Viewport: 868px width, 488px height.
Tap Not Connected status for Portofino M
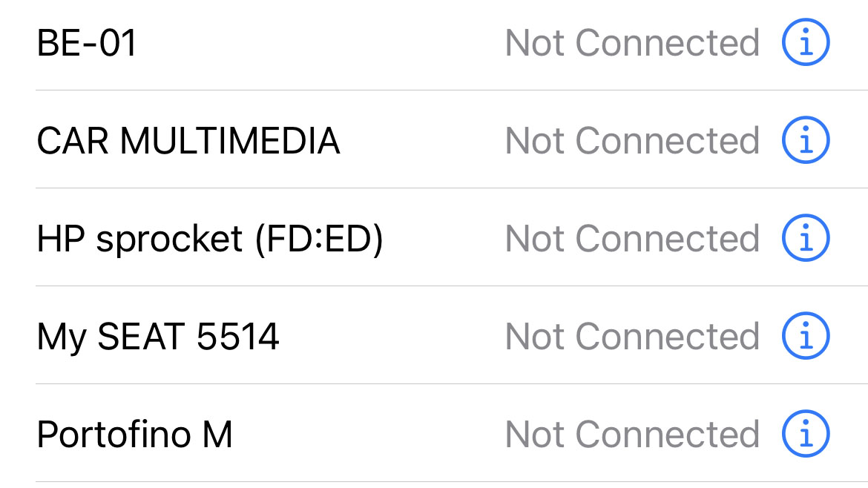[632, 435]
